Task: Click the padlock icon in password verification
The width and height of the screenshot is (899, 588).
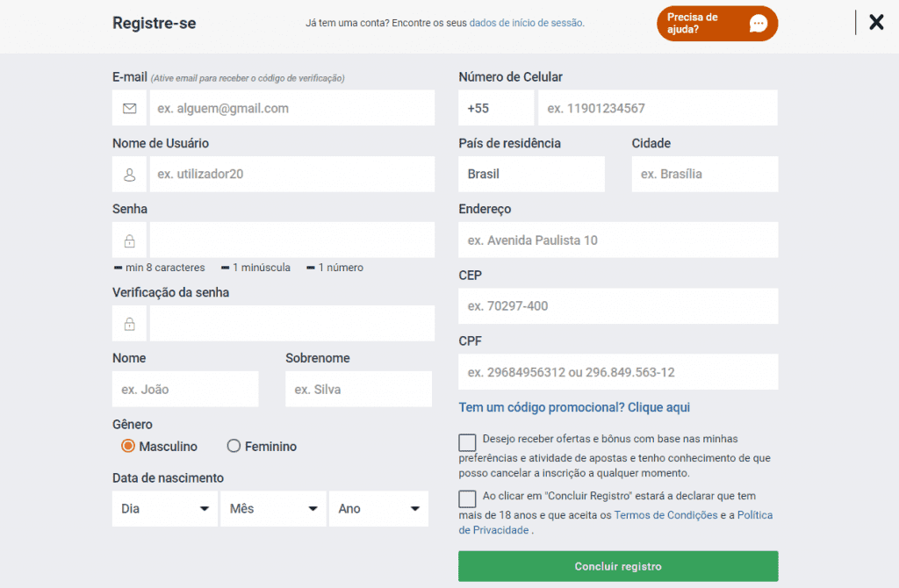Action: point(130,324)
